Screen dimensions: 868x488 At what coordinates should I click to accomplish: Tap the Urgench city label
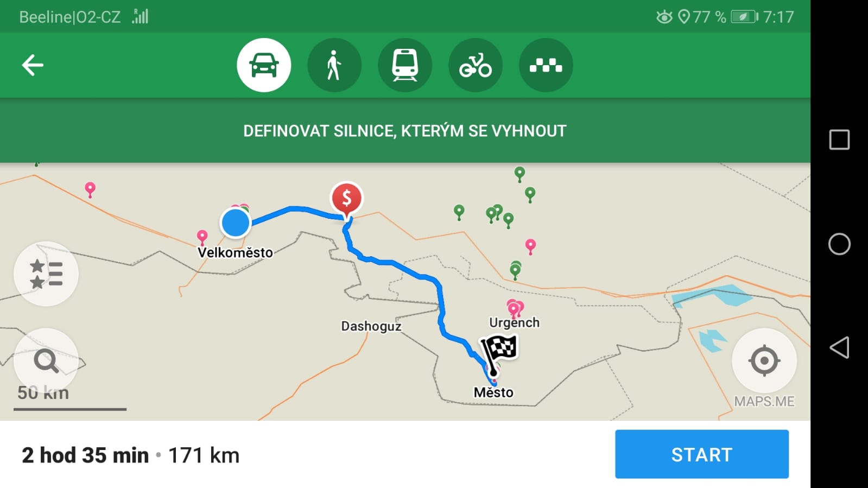pos(514,322)
